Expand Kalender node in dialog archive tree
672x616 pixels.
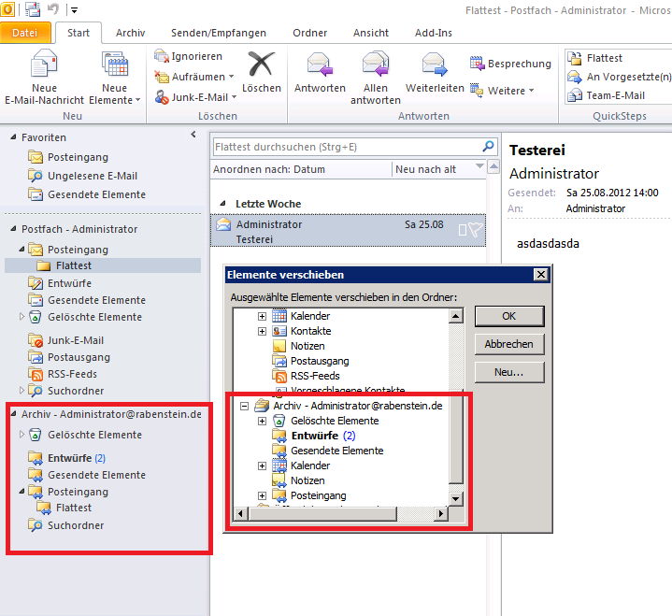263,466
